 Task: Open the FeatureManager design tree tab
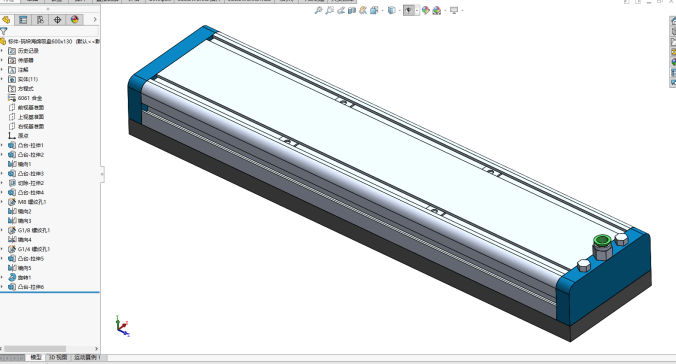click(x=6, y=20)
